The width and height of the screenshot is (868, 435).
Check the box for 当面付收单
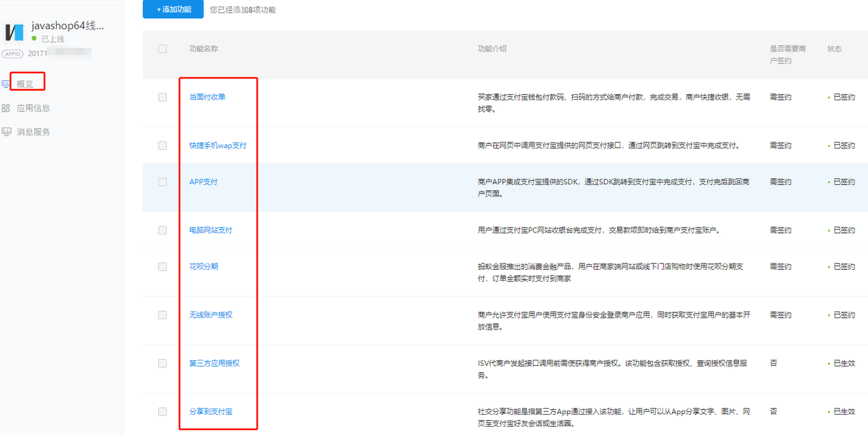(162, 97)
